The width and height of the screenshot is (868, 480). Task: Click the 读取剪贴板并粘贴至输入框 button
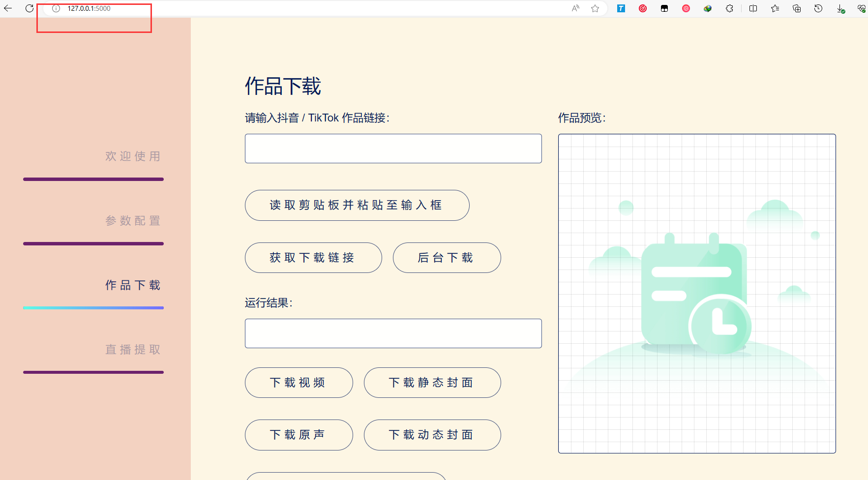coord(357,205)
